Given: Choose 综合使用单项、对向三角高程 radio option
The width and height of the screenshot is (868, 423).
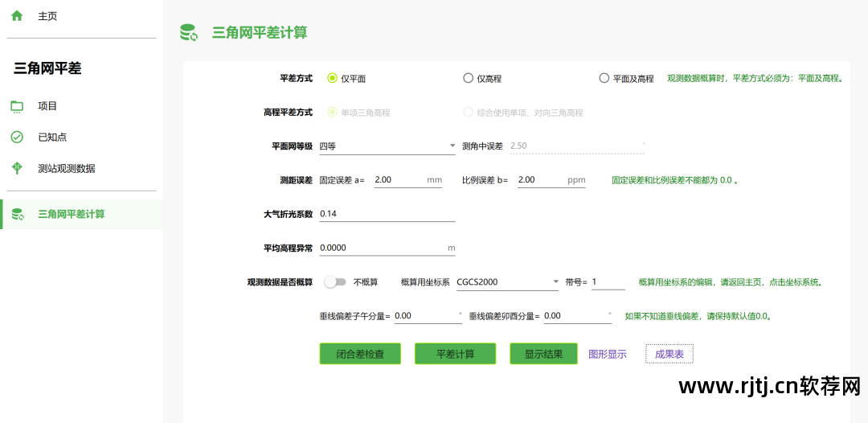Looking at the screenshot, I should [x=468, y=113].
